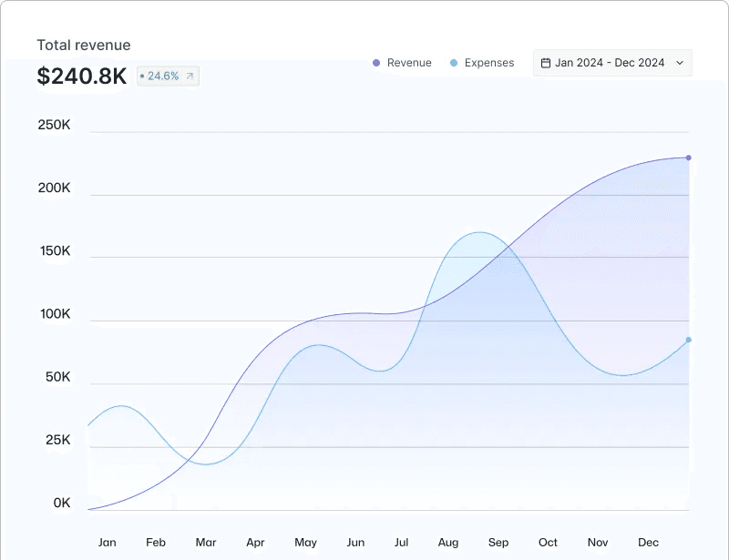The image size is (729, 560).
Task: Click the $240.8K total value
Action: [82, 76]
